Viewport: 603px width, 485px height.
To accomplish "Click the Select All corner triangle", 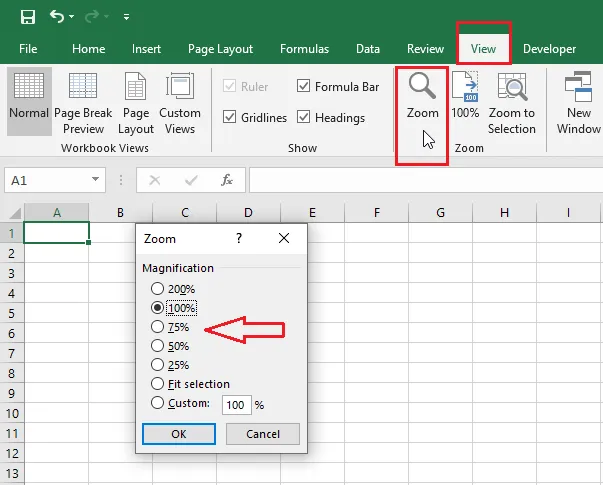I will [x=15, y=213].
